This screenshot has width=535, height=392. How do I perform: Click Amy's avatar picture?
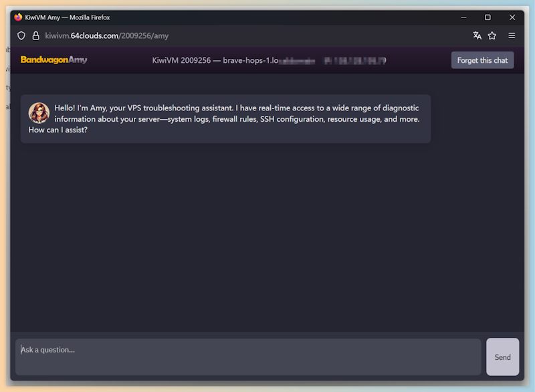[39, 113]
